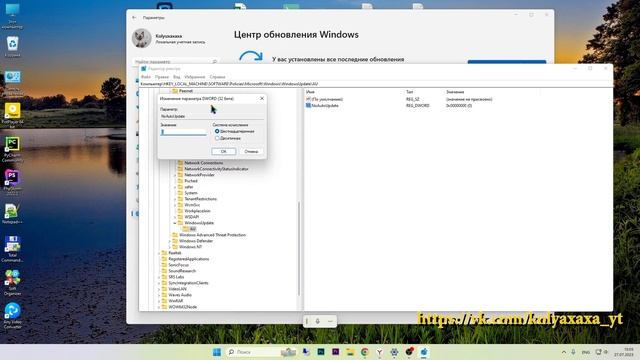Screen dimensions: 640x360
Task: Open Yandex Browser from the taskbar
Action: [x=380, y=352]
